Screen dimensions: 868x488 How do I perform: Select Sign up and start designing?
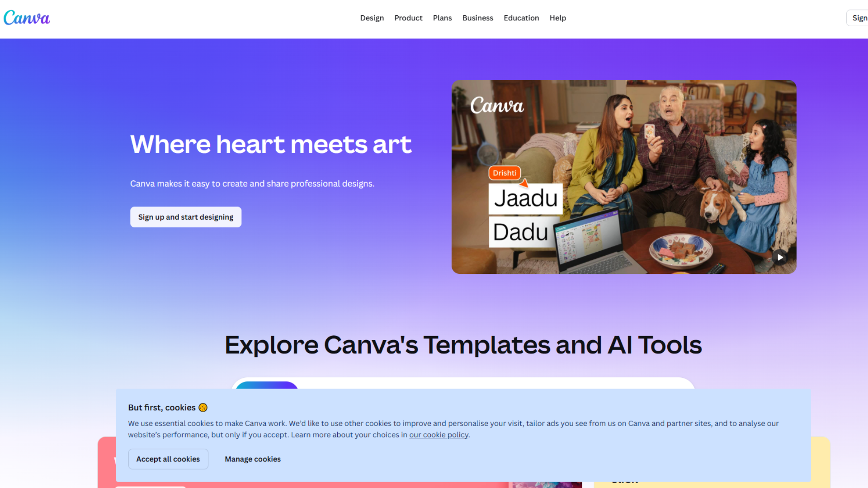pos(185,217)
